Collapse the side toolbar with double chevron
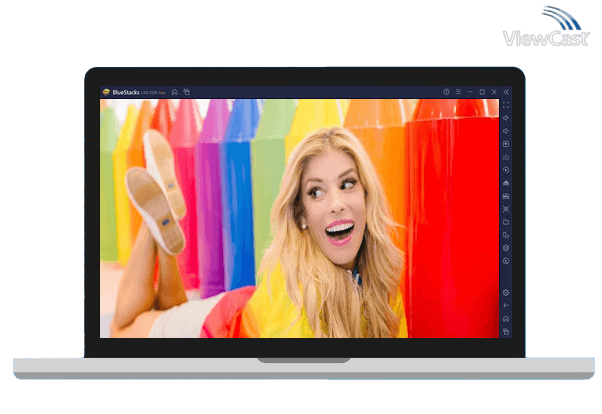Viewport: 602px width, 414px height. tap(506, 92)
